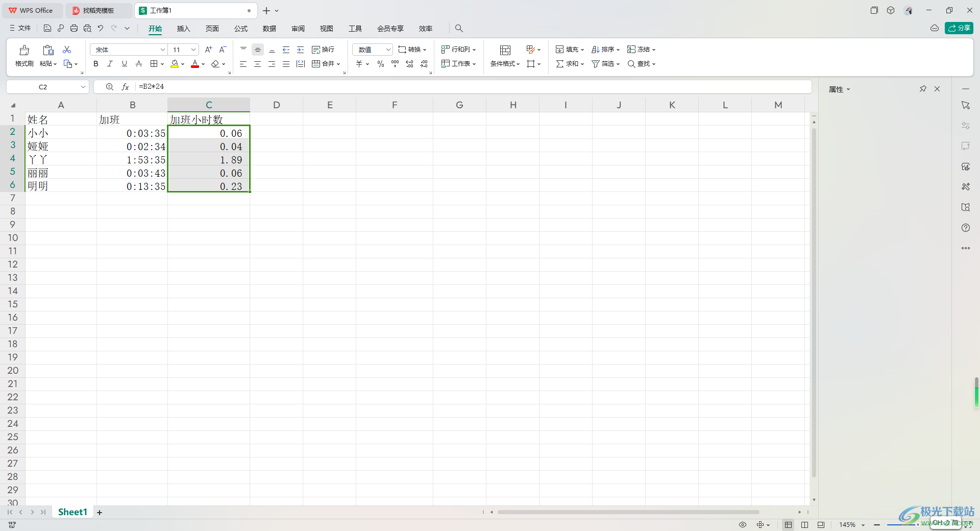This screenshot has height=531, width=980.
Task: Open the font name 宋体 dropdown
Action: (x=163, y=50)
